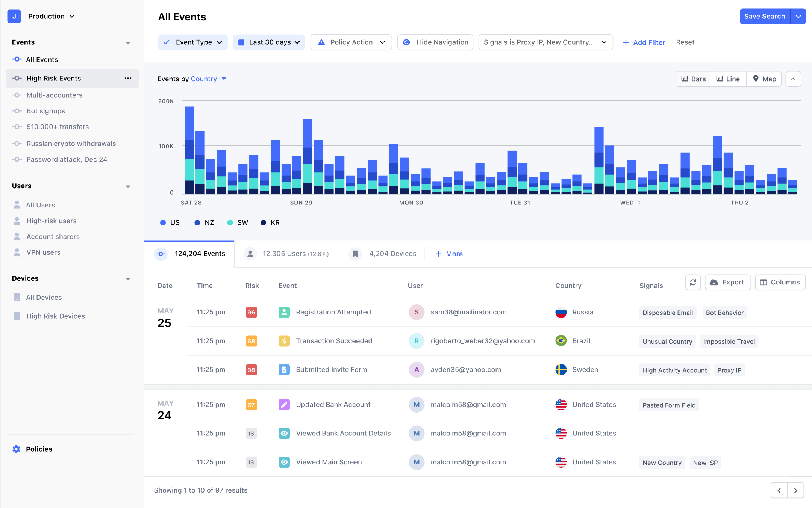812x508 pixels.
Task: Click the Add Filter link
Action: [x=644, y=42]
